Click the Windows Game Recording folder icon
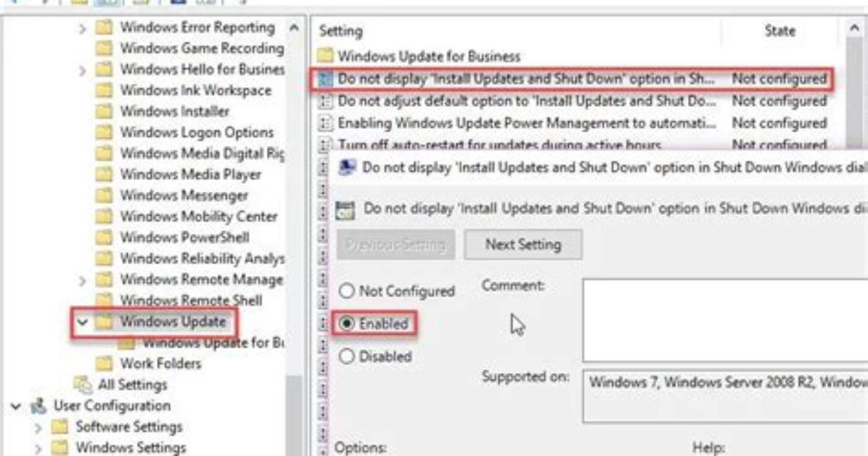The image size is (868, 456). [x=104, y=48]
